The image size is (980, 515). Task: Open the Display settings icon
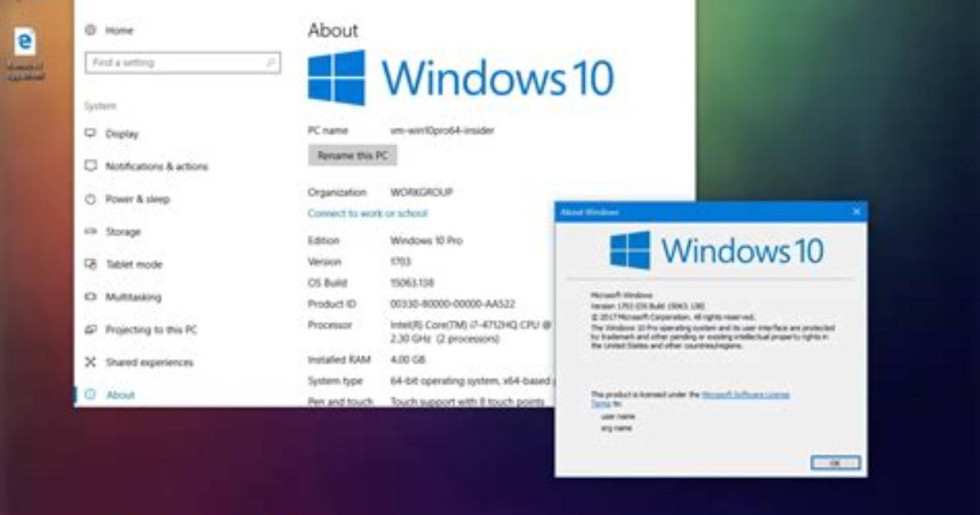click(x=91, y=134)
